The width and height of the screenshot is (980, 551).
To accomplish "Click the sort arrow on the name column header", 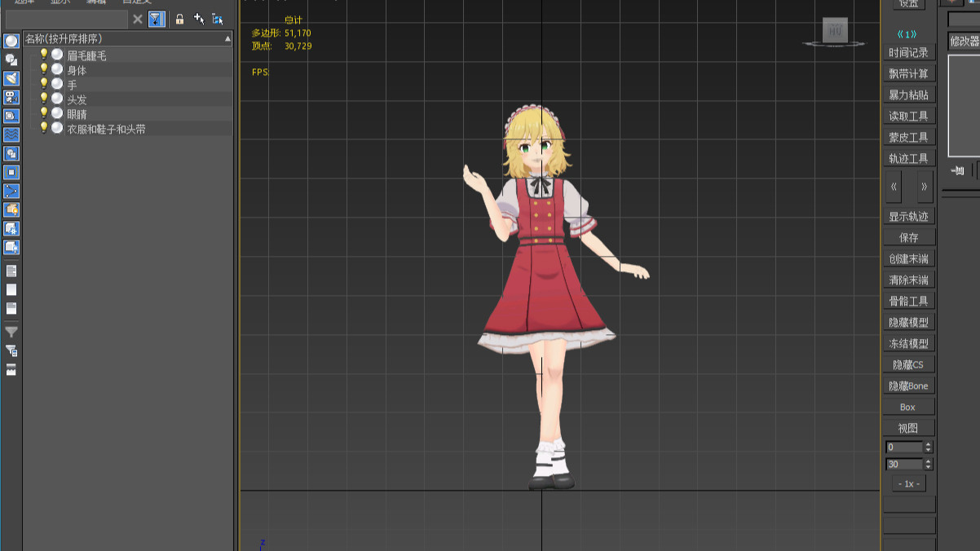I will (x=227, y=38).
